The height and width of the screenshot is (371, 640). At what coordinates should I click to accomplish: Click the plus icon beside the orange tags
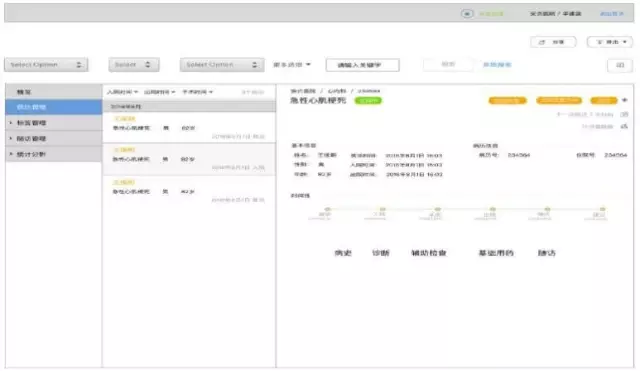[624, 100]
